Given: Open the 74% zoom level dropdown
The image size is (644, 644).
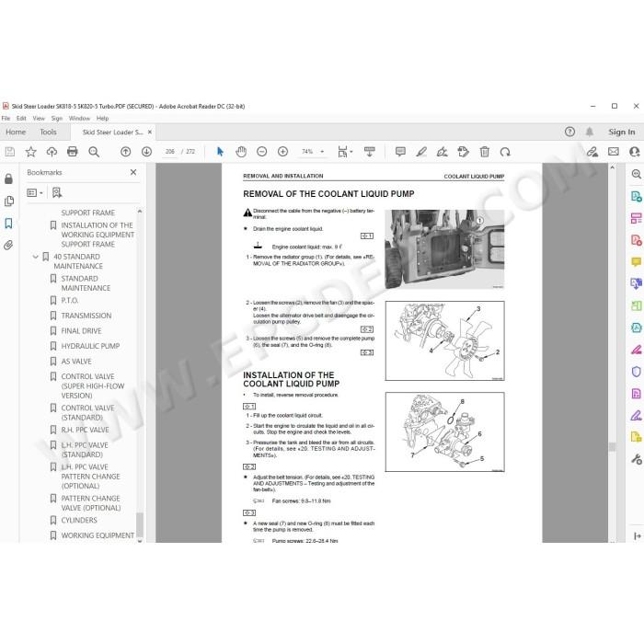Looking at the screenshot, I should pos(322,152).
